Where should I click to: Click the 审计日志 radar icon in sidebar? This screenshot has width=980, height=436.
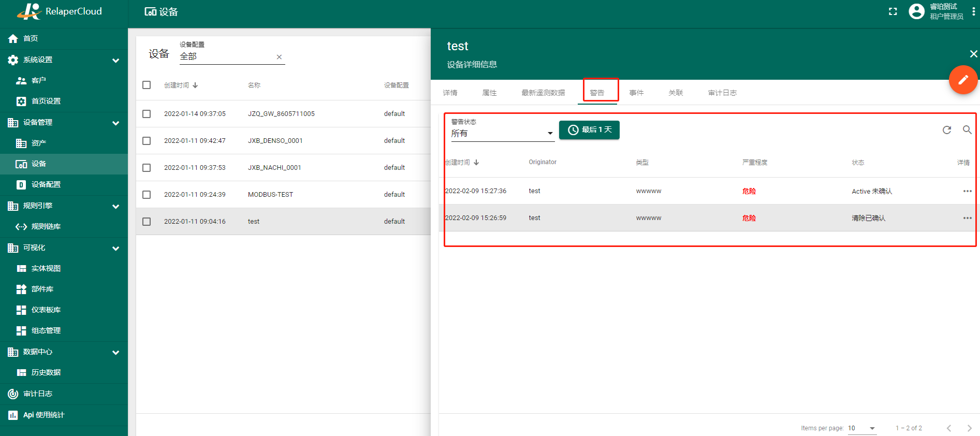click(x=13, y=394)
